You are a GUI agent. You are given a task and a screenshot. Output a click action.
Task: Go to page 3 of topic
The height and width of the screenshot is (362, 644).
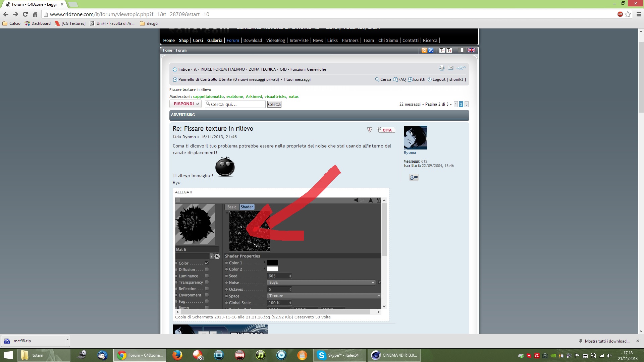(x=466, y=104)
